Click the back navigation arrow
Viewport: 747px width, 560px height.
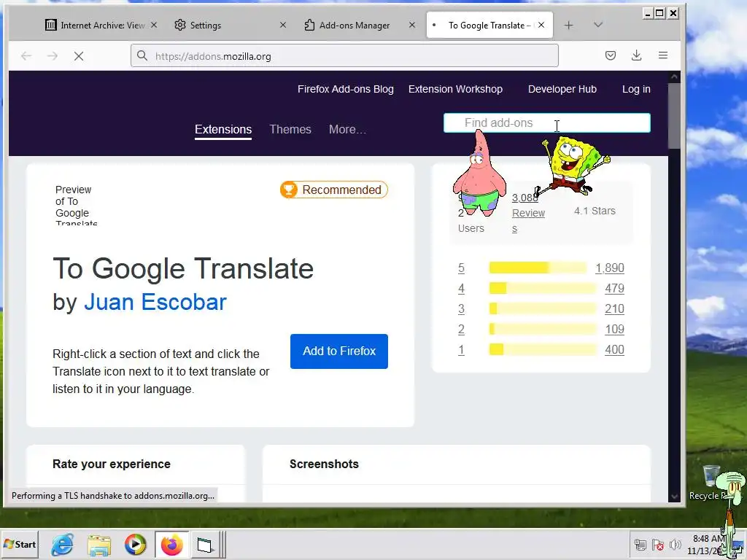click(x=26, y=56)
